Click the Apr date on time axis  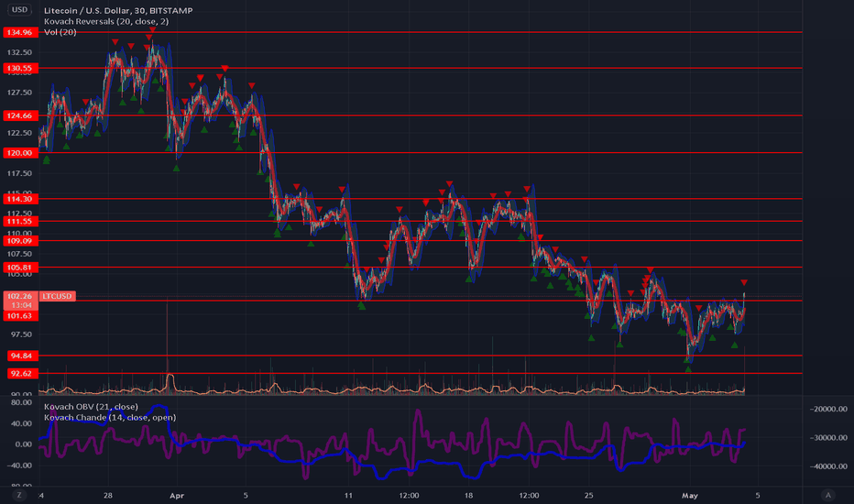click(x=177, y=495)
